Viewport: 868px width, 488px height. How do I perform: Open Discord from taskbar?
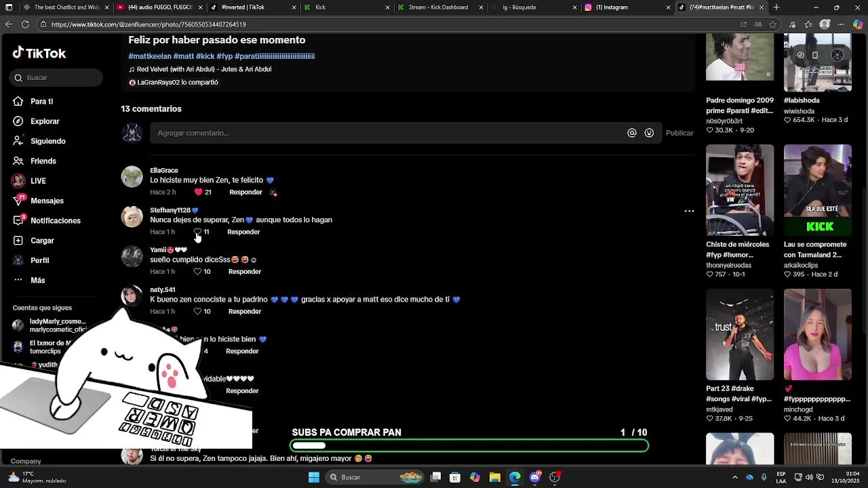[x=535, y=477]
